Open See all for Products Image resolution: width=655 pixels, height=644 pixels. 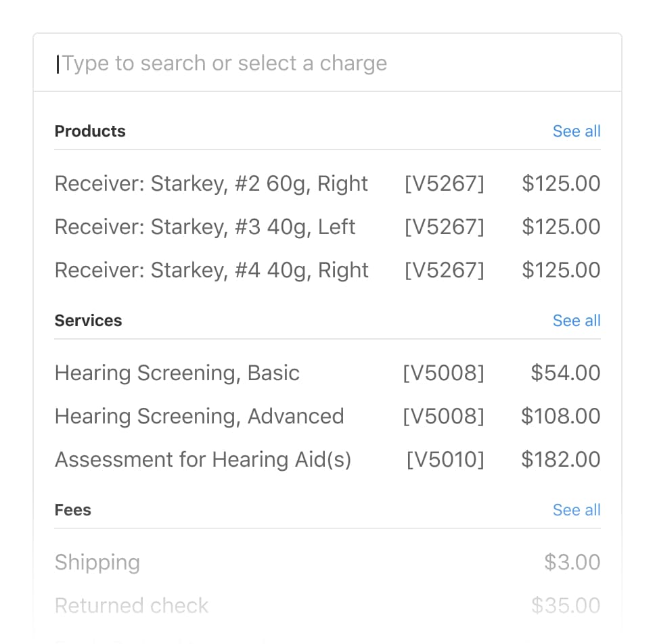point(577,131)
